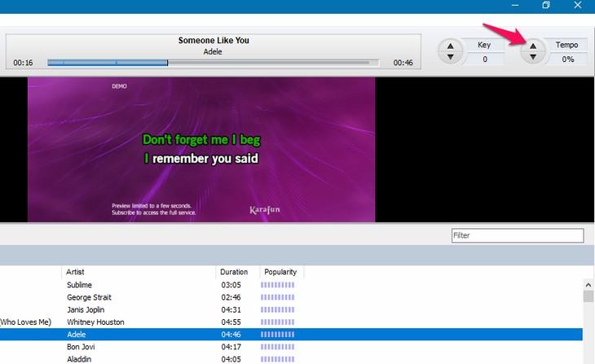
Task: Click the remaining time 00:46
Action: [x=403, y=63]
